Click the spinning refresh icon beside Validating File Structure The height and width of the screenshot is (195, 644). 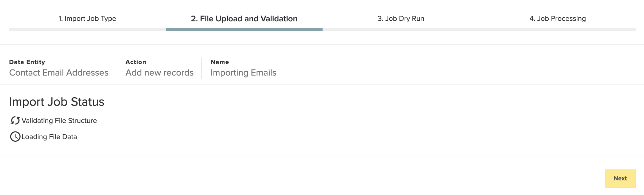[15, 120]
